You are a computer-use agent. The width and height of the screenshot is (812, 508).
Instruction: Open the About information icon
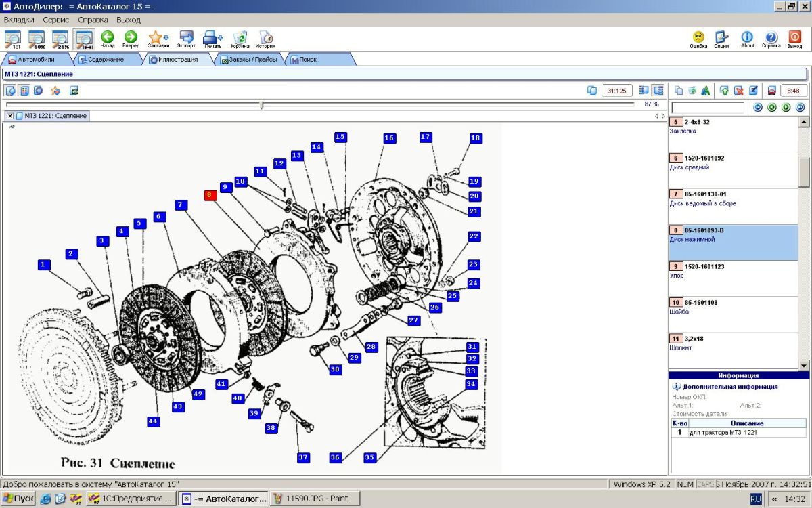pyautogui.click(x=747, y=39)
